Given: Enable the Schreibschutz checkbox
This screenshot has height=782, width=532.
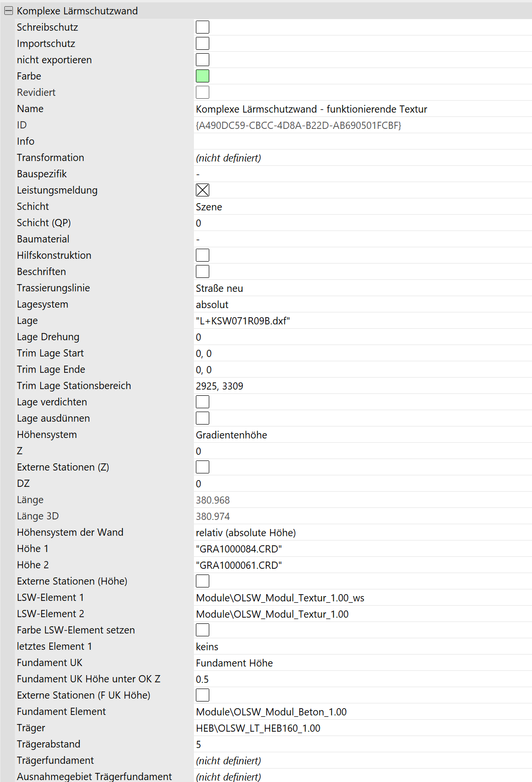Looking at the screenshot, I should [x=203, y=27].
